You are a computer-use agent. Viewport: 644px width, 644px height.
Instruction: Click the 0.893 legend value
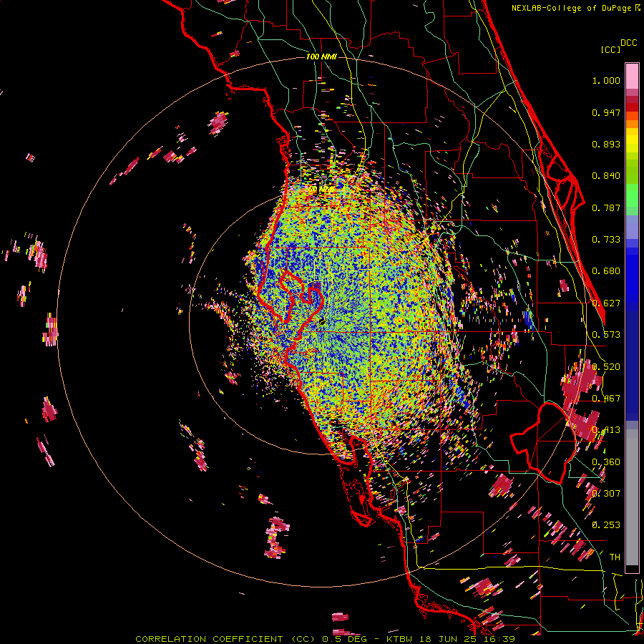(606, 144)
